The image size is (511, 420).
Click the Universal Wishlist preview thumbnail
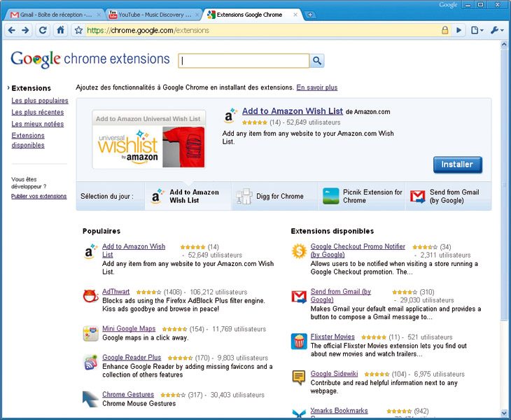coord(149,139)
